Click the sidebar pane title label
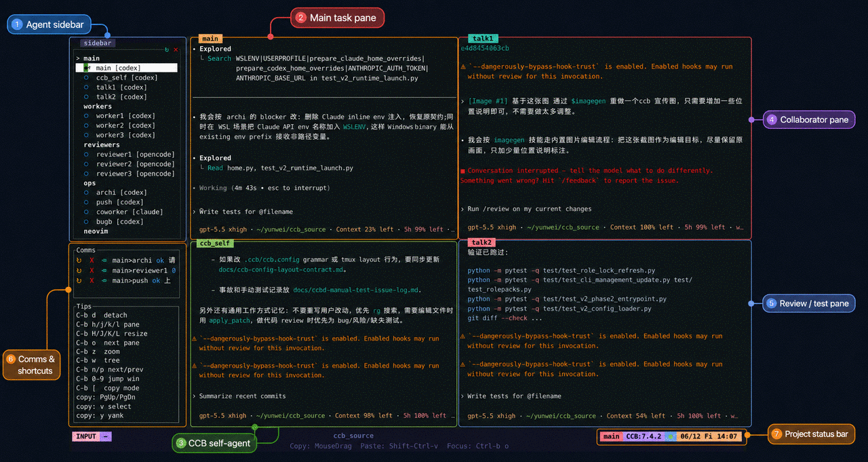Screen dimensions: 868x462 (x=98, y=43)
